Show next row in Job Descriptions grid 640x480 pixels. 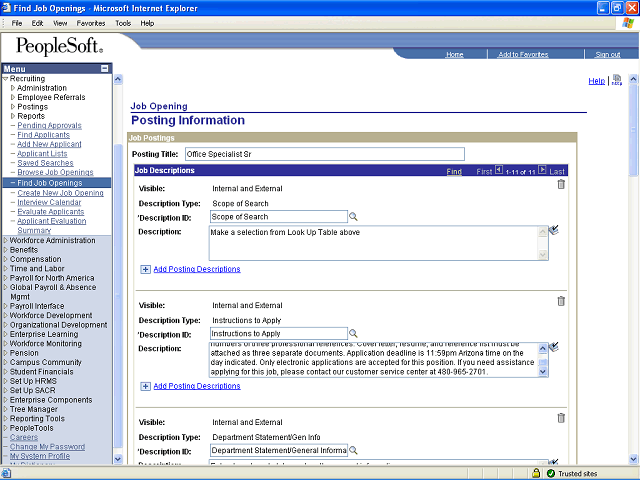(x=542, y=170)
